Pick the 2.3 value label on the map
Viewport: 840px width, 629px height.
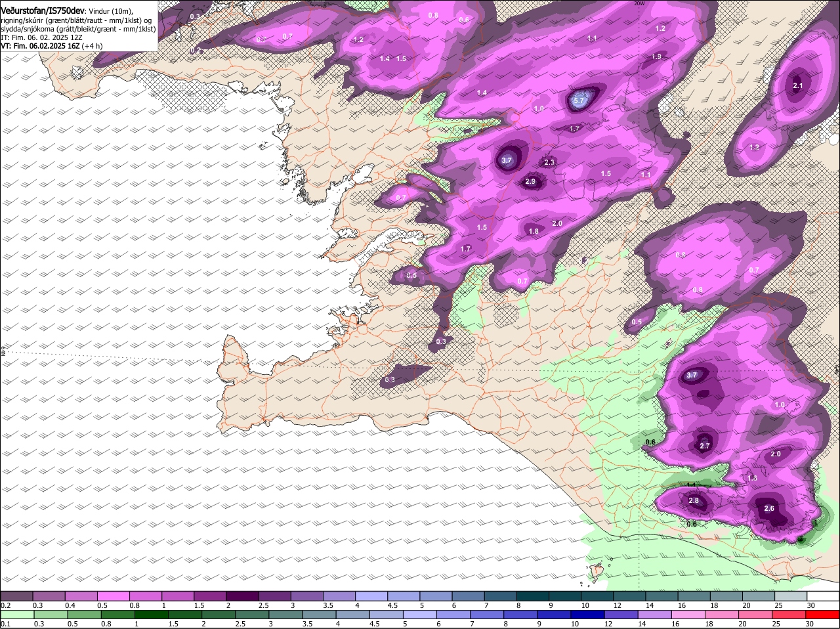click(549, 162)
